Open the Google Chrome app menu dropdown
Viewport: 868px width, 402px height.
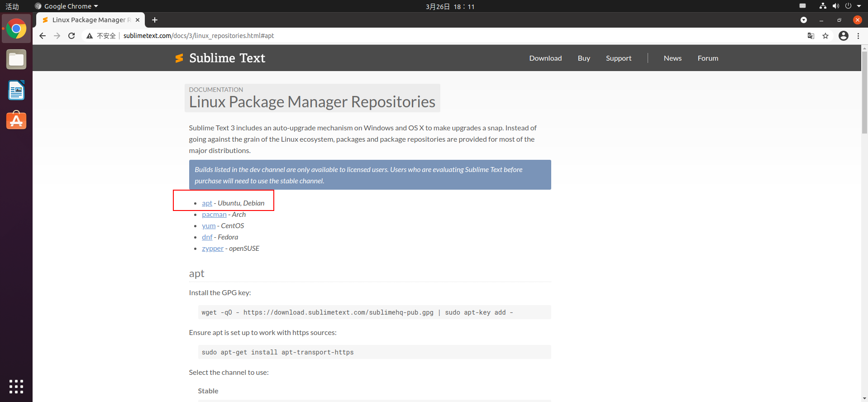click(67, 6)
